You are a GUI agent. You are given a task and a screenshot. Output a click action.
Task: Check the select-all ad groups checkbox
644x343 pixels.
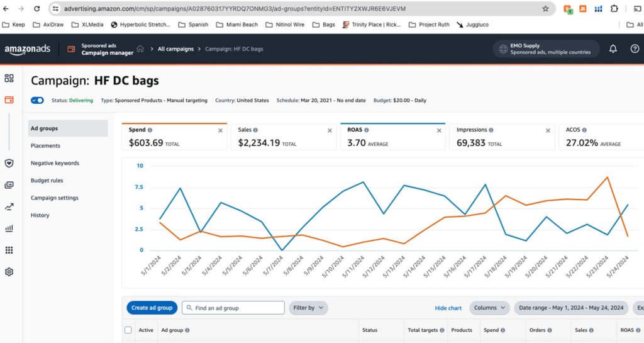click(x=128, y=330)
